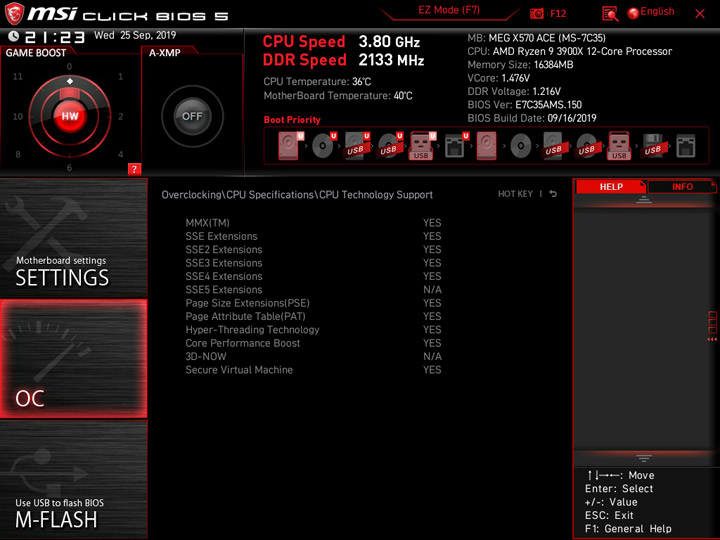Pick the UEFI USB hard disk boot icon
Screen dimensions: 720x540
coord(357,146)
